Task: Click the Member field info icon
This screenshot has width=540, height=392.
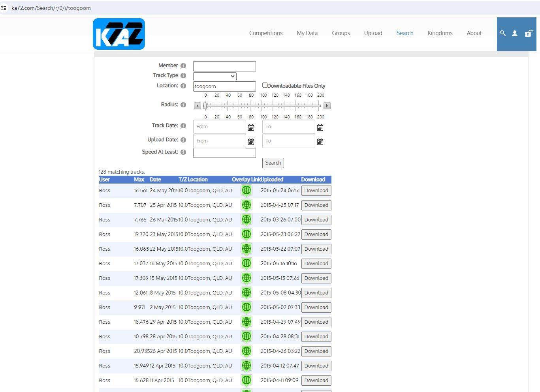Action: coord(183,66)
